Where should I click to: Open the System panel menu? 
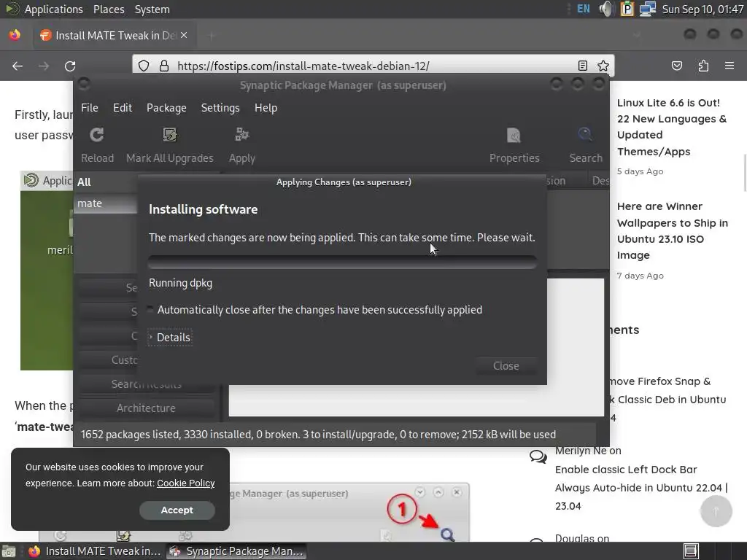pyautogui.click(x=152, y=9)
